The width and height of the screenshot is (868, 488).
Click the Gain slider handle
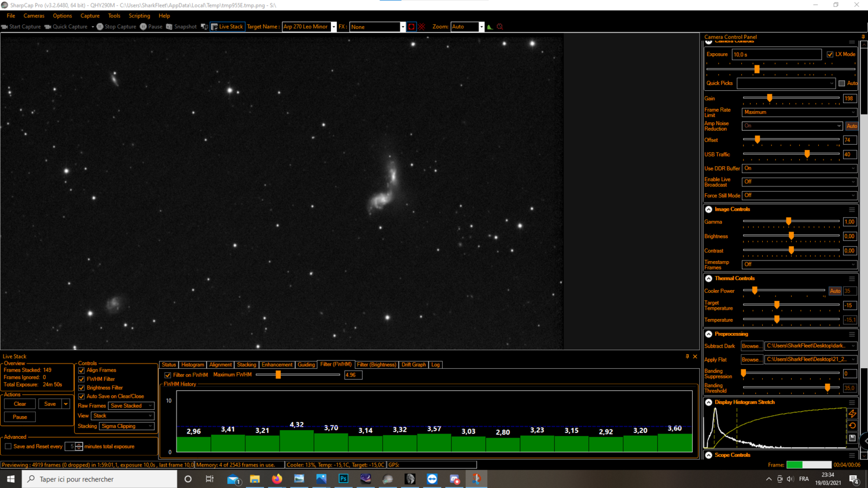tap(770, 98)
